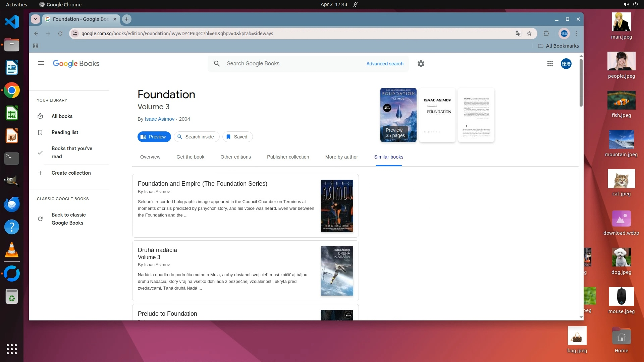Open Chrome three-dot menu
This screenshot has width=644, height=362.
click(576, 34)
